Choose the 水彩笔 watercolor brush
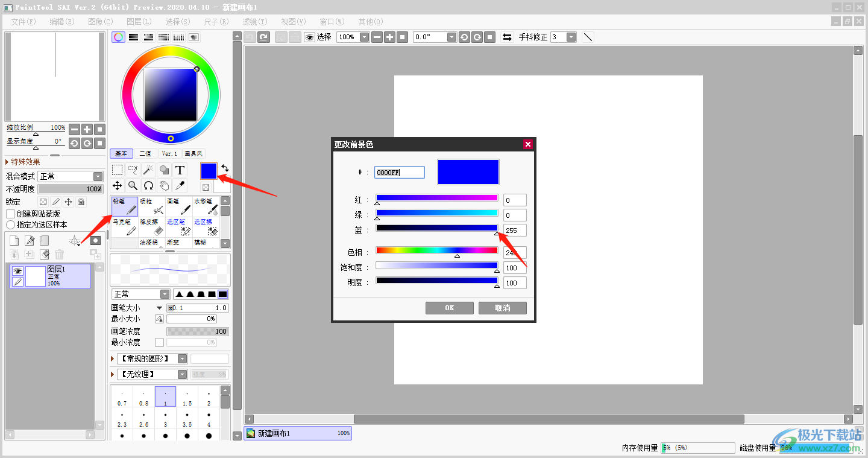This screenshot has width=868, height=458. click(x=206, y=206)
